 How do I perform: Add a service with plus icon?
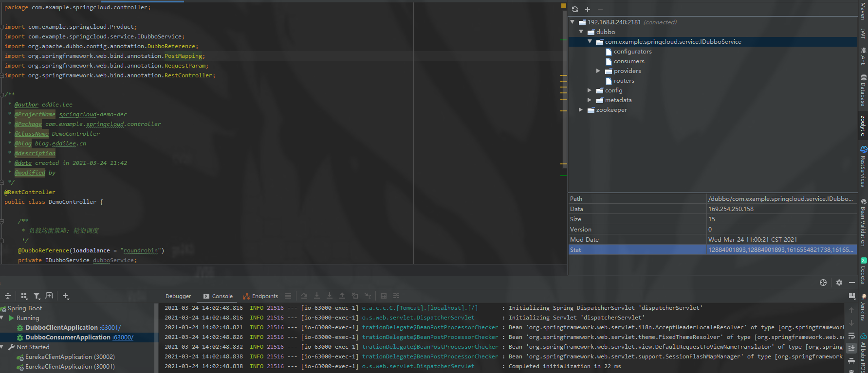coord(66,296)
